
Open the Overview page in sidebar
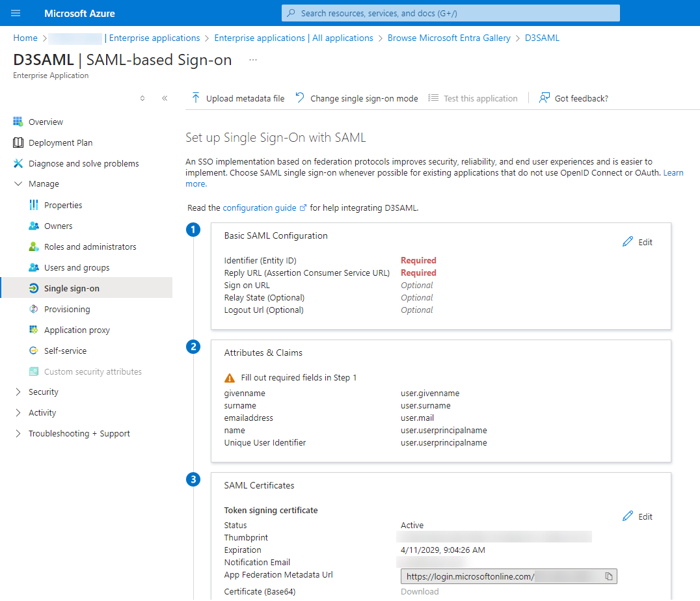[x=46, y=122]
